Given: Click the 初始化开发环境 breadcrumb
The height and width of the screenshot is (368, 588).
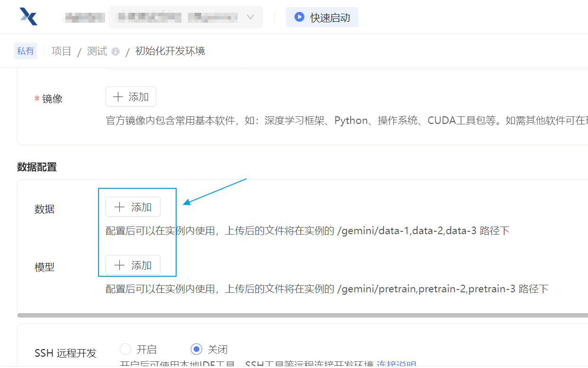Looking at the screenshot, I should 170,51.
